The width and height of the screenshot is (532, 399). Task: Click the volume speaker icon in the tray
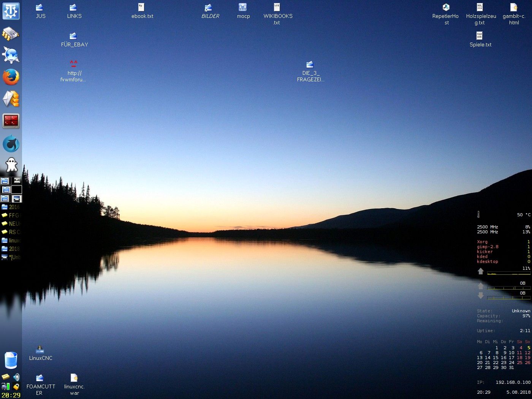[x=16, y=376]
